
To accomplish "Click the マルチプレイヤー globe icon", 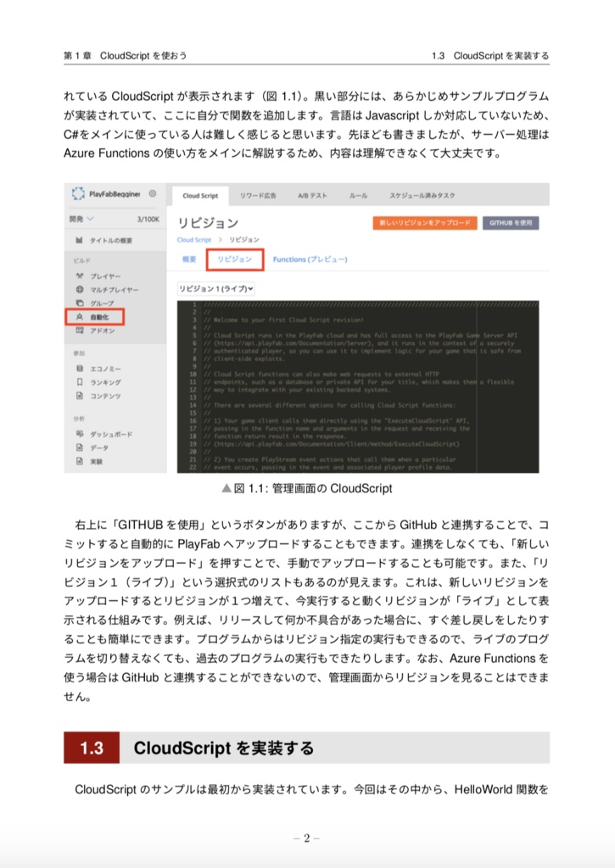I will (79, 290).
